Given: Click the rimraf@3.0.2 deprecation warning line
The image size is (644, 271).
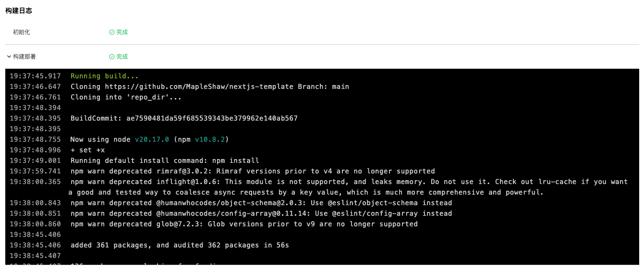Looking at the screenshot, I should [x=253, y=172].
